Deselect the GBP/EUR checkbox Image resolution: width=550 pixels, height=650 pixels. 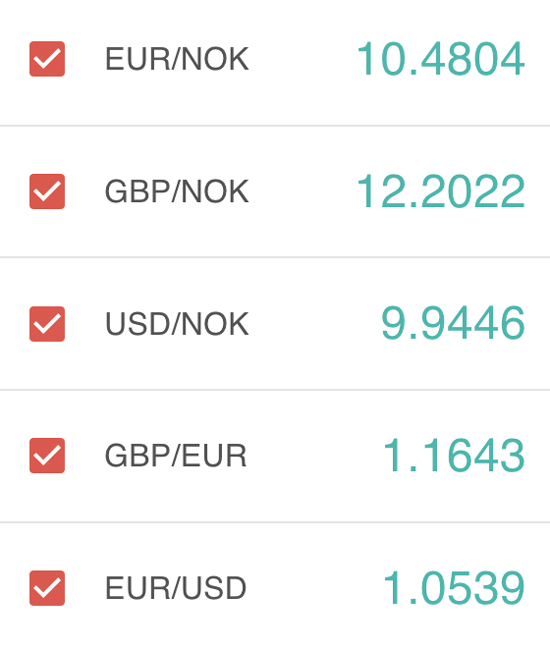tap(47, 456)
